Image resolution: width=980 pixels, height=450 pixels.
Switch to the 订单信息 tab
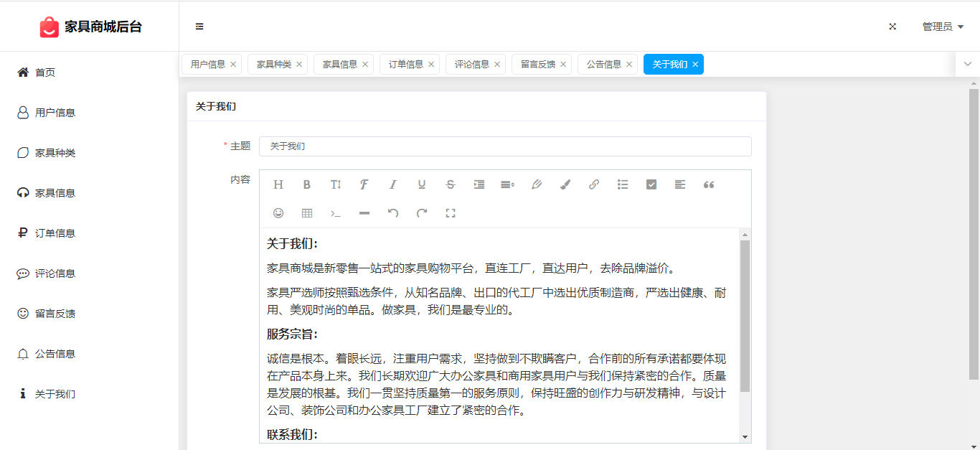(x=406, y=64)
